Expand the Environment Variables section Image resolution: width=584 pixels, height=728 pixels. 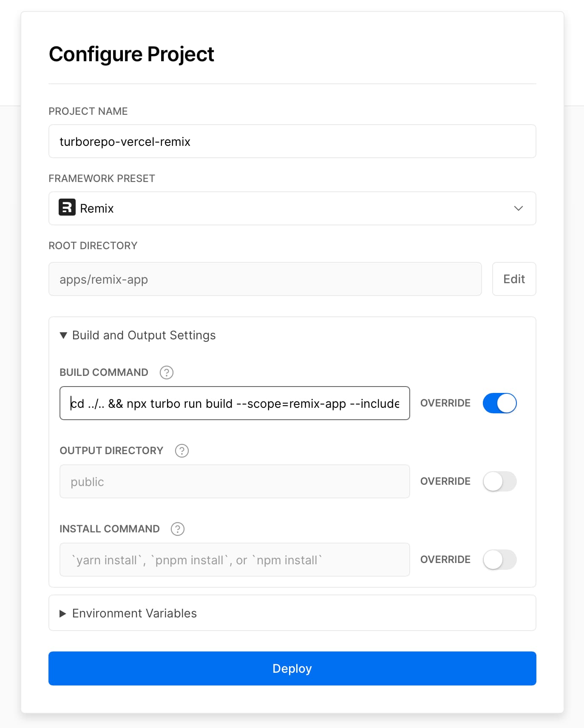coord(292,613)
